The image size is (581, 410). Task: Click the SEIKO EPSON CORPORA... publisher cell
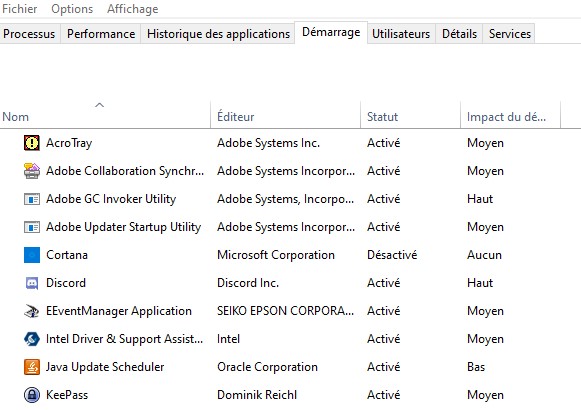[x=285, y=311]
